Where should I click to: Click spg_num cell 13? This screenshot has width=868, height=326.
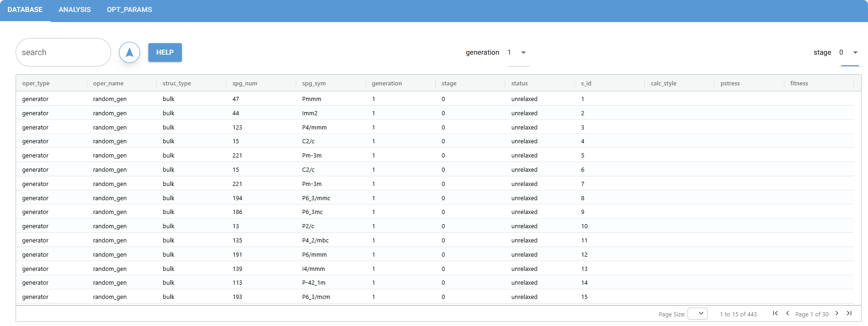[261, 226]
